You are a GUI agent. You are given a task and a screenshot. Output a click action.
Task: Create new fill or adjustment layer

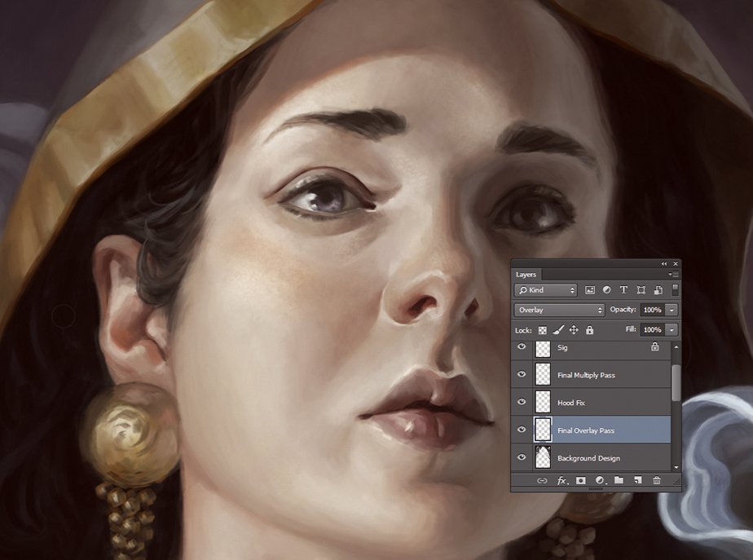click(x=600, y=480)
